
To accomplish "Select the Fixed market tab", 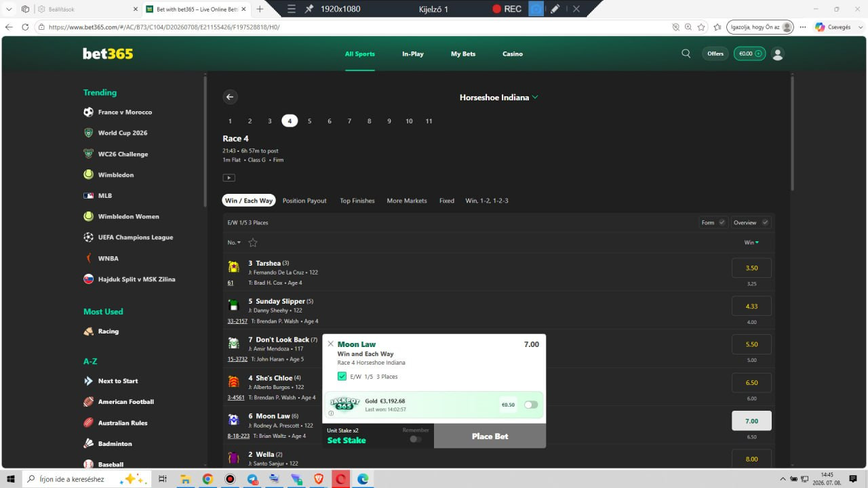I will coord(447,201).
